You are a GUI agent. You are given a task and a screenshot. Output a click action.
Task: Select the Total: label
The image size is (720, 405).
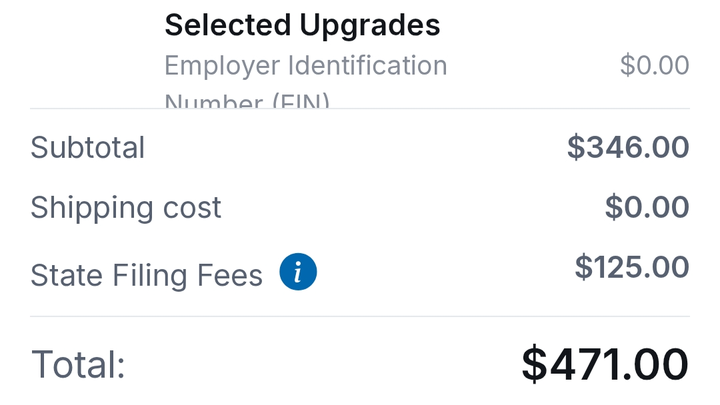coord(78,365)
